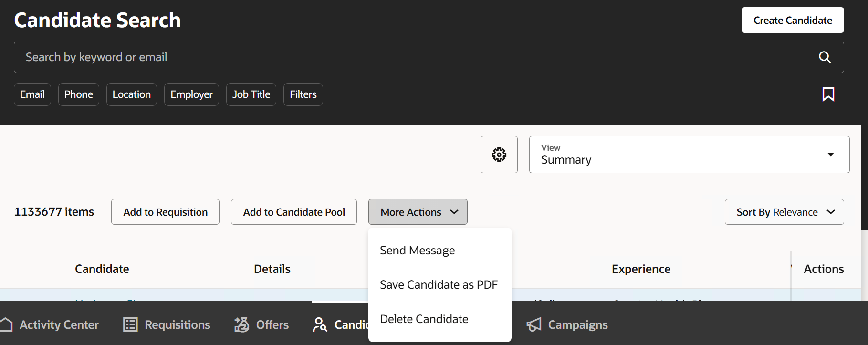Image resolution: width=868 pixels, height=345 pixels.
Task: Click the Requisitions list icon
Action: pyautogui.click(x=130, y=324)
